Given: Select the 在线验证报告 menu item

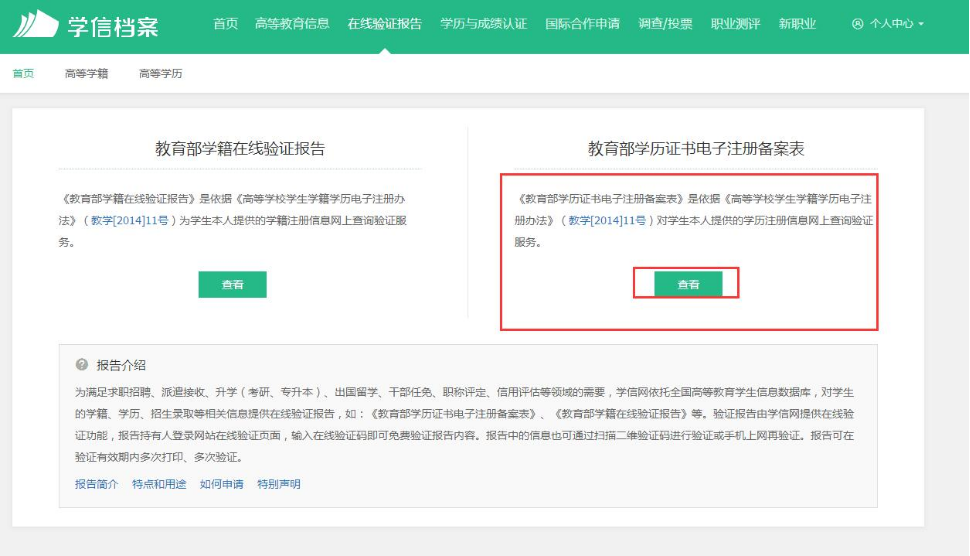Looking at the screenshot, I should click(x=385, y=24).
